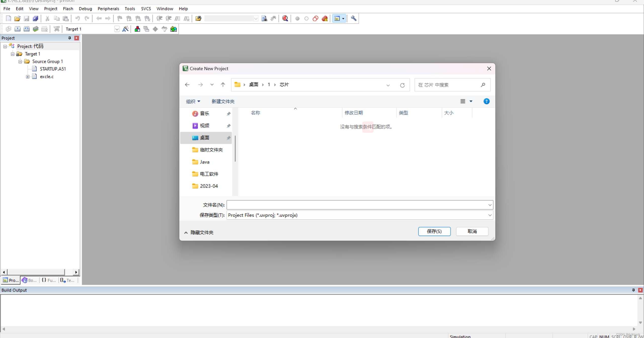
Task: Open the Peripherals menu
Action: click(x=108, y=9)
